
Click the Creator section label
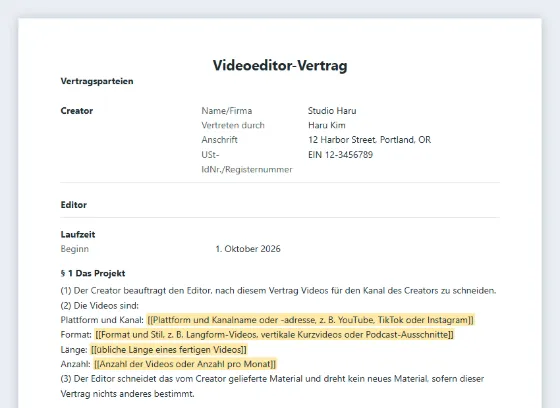77,111
